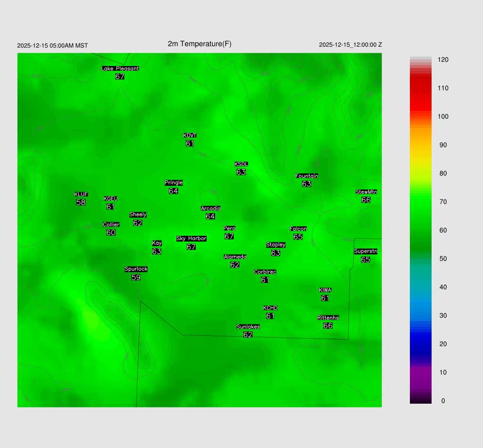
Task: Select the Pringle station label
Action: click(x=174, y=183)
